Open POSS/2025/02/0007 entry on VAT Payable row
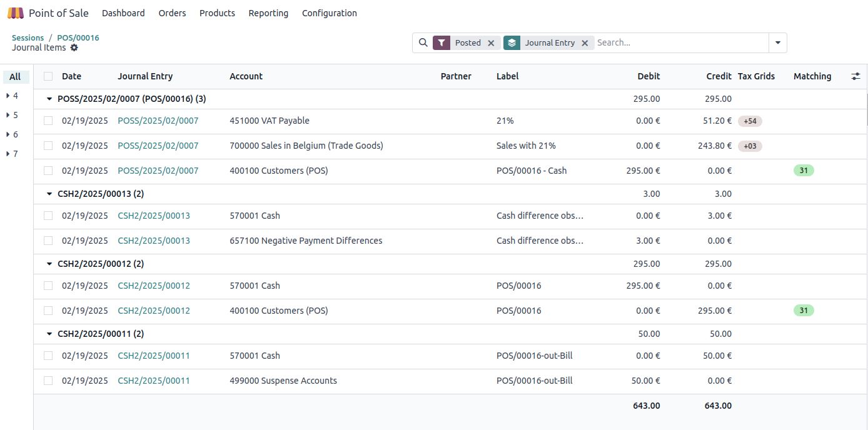 pyautogui.click(x=158, y=121)
